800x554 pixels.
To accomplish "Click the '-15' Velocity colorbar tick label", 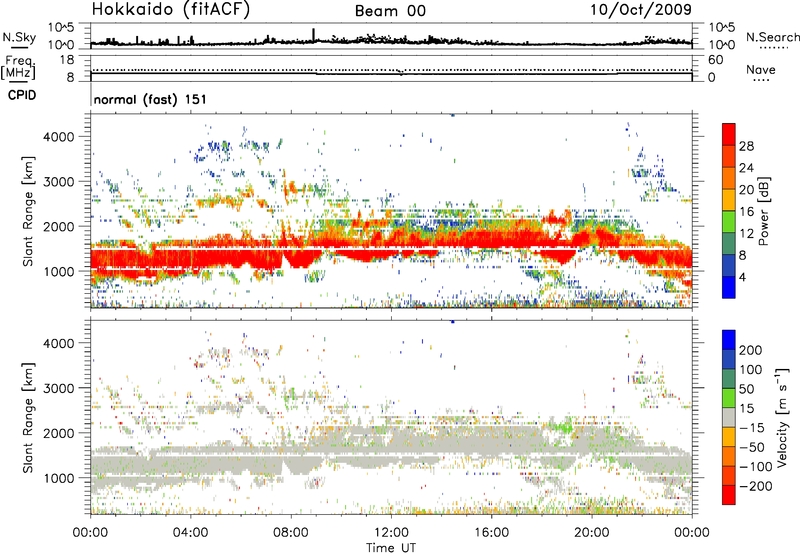I will [x=752, y=428].
